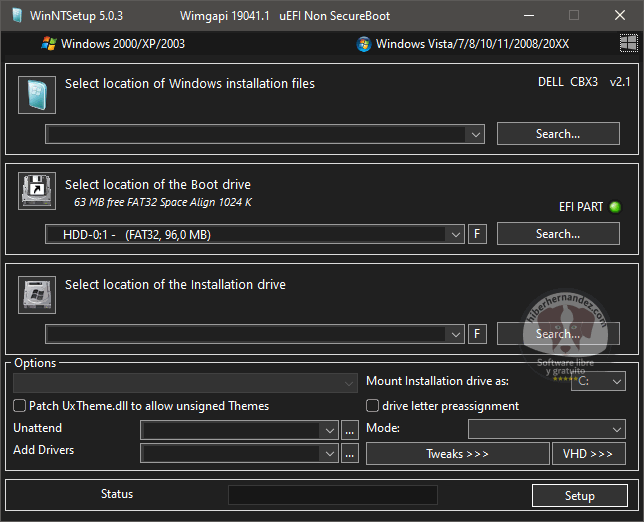This screenshot has height=522, width=644.
Task: Open the Mount Installation drive as C: dropdown
Action: (x=598, y=381)
